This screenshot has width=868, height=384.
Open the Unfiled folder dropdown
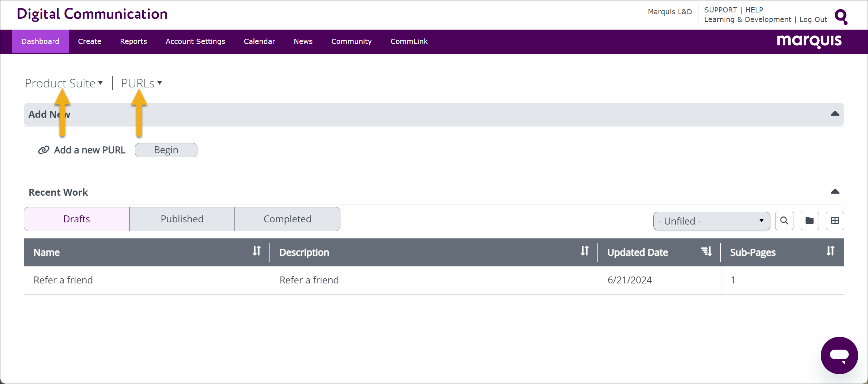pos(712,221)
